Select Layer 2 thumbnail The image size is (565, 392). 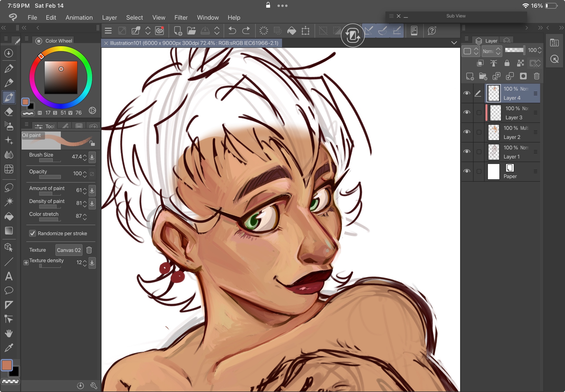494,132
